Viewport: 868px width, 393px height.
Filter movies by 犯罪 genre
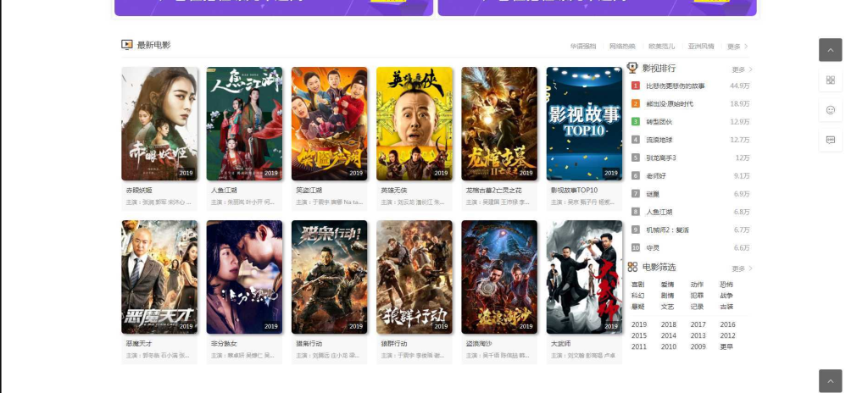tap(697, 296)
